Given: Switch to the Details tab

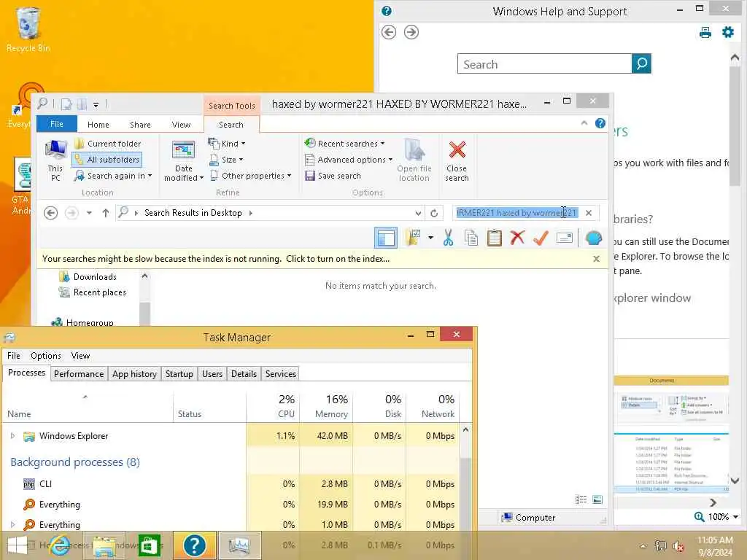Looking at the screenshot, I should 244,374.
